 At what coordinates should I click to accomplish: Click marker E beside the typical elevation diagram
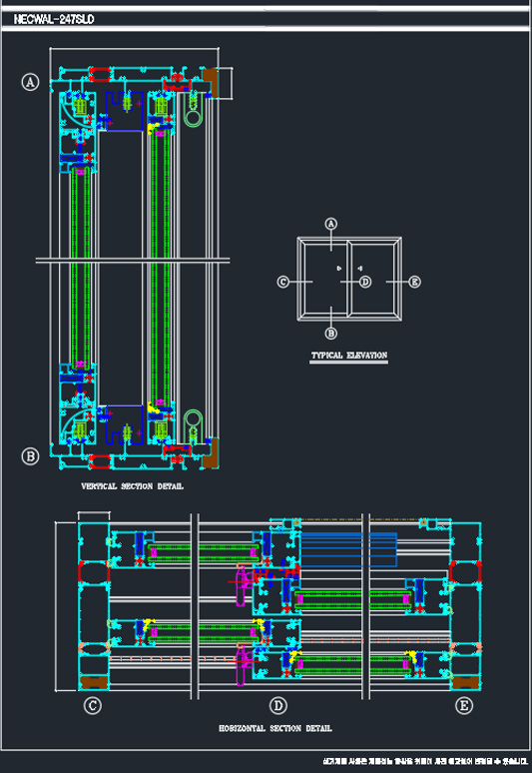click(x=415, y=282)
